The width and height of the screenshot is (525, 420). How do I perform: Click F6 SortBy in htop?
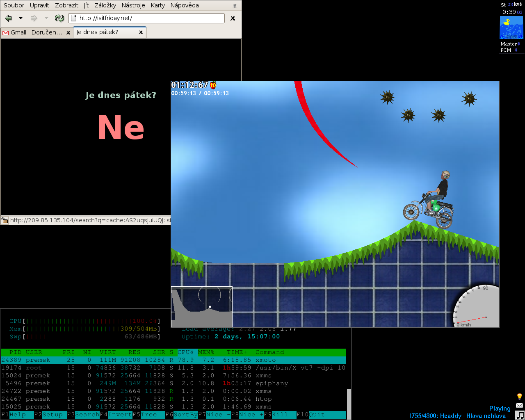[x=181, y=415]
